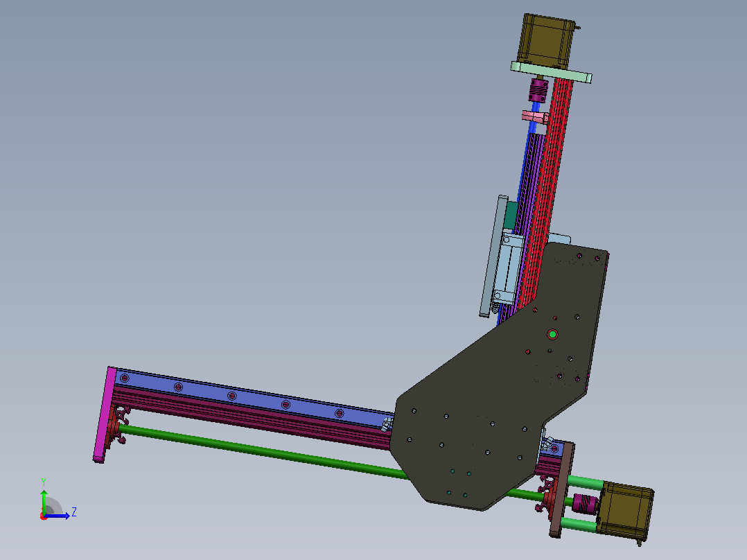The height and width of the screenshot is (560, 747).
Task: Select the light green top motor mount plate
Action: point(551,72)
